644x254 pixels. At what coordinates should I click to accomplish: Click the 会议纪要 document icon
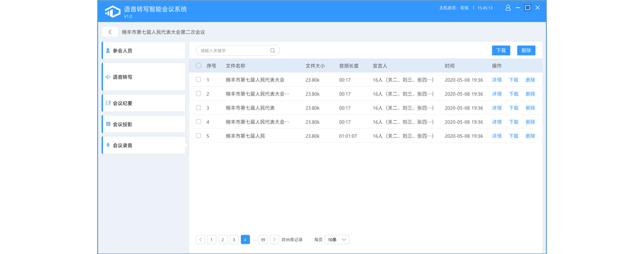[108, 103]
